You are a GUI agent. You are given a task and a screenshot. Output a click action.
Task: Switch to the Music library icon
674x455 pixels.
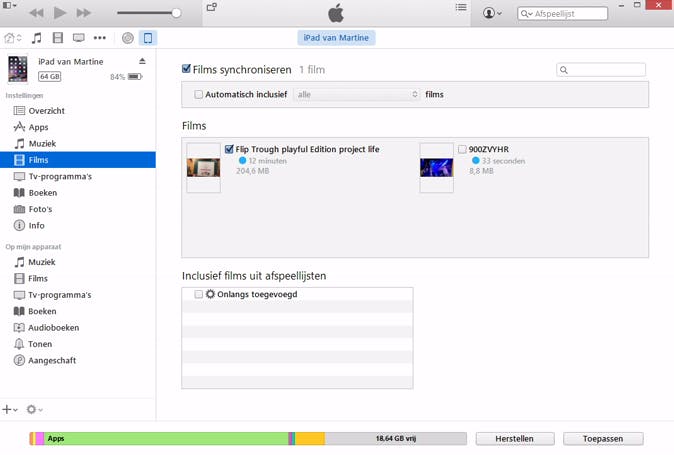37,38
